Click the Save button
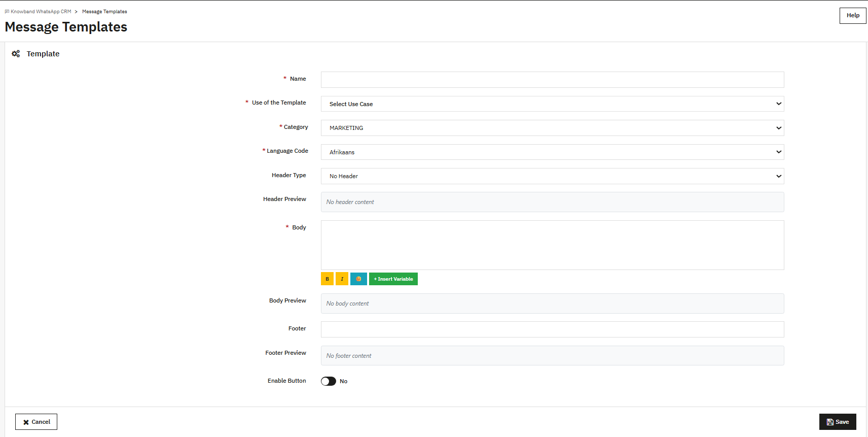 (x=838, y=422)
